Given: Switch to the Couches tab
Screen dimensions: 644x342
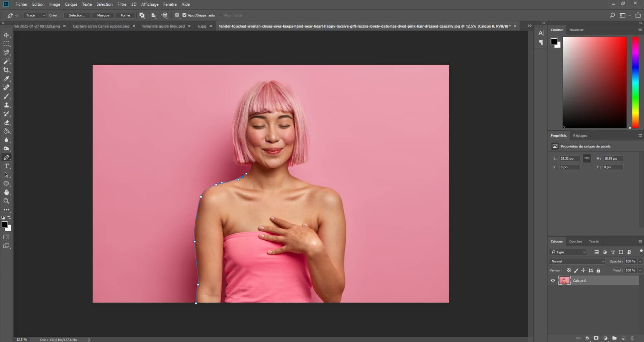Looking at the screenshot, I should [575, 241].
